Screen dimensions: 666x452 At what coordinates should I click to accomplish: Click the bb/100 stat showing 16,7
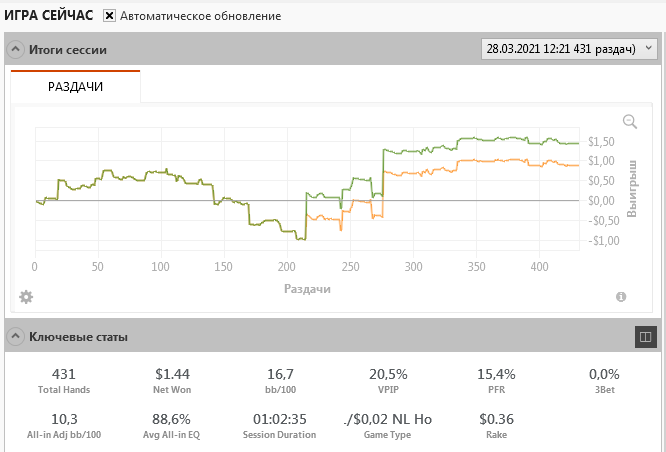[x=280, y=380]
